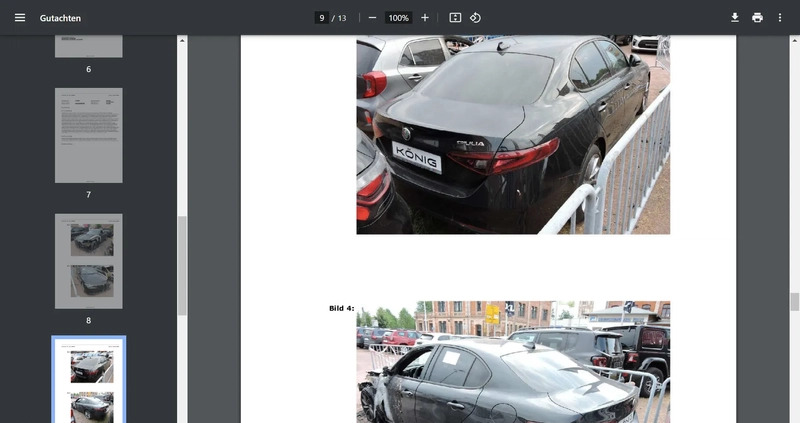Rotate the document counterclockwise
Screen dimensions: 800x423
475,18
